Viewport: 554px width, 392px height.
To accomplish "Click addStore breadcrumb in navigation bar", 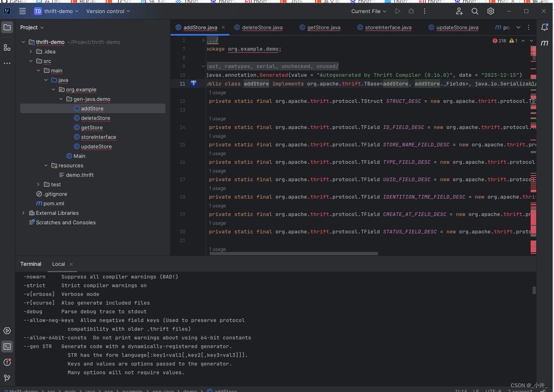I will pos(226,391).
